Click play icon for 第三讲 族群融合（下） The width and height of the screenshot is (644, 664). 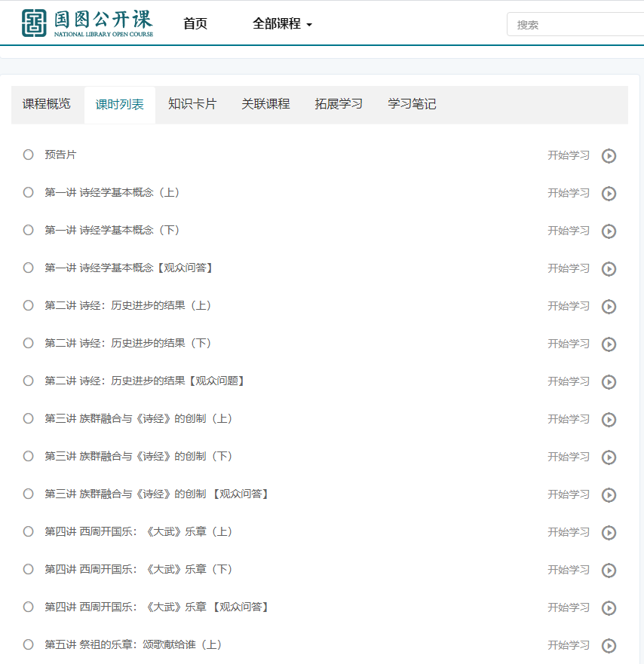click(609, 457)
